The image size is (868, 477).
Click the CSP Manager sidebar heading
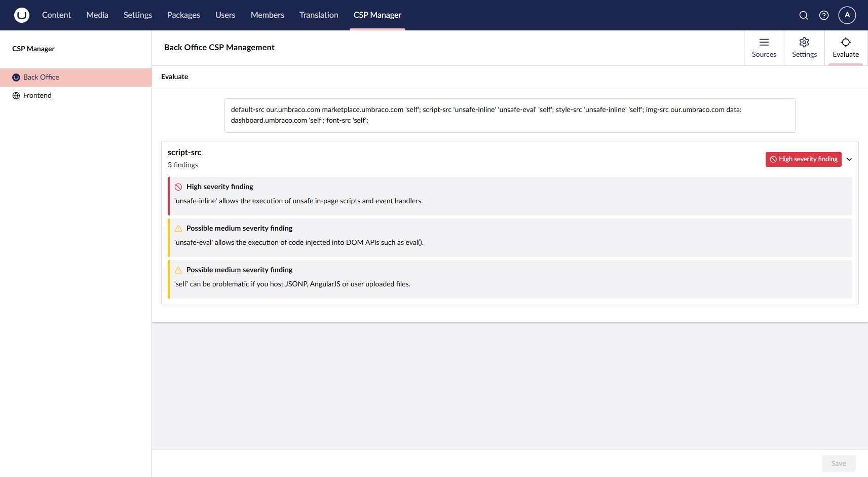[x=33, y=49]
